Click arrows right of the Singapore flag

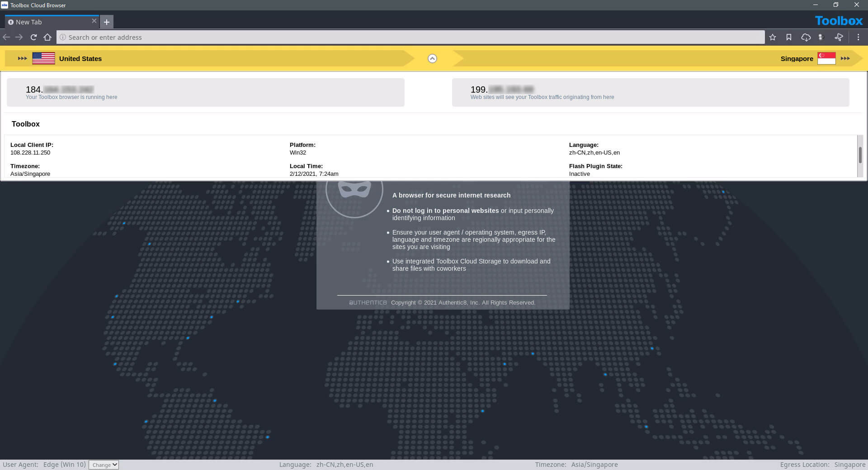(845, 58)
